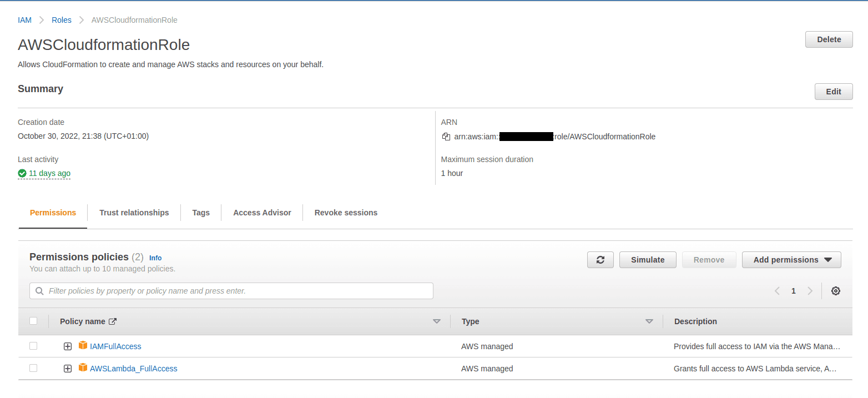
Task: Expand the AWSLambda_FullAccess policy details
Action: pos(68,369)
